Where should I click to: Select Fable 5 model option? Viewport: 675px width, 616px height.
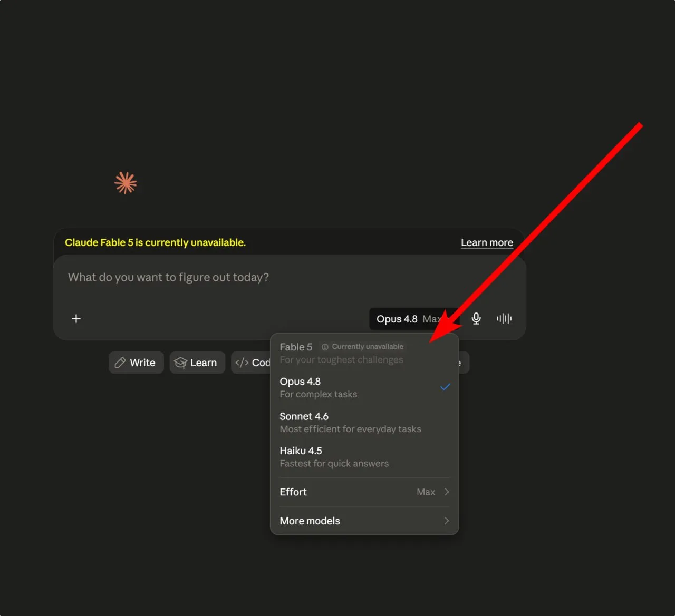coord(364,353)
